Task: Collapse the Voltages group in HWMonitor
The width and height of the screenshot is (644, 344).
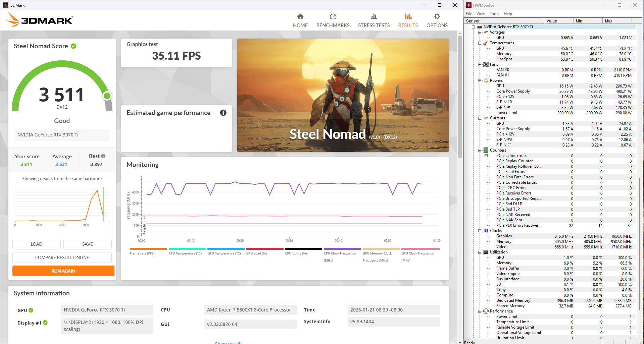Action: pyautogui.click(x=480, y=32)
